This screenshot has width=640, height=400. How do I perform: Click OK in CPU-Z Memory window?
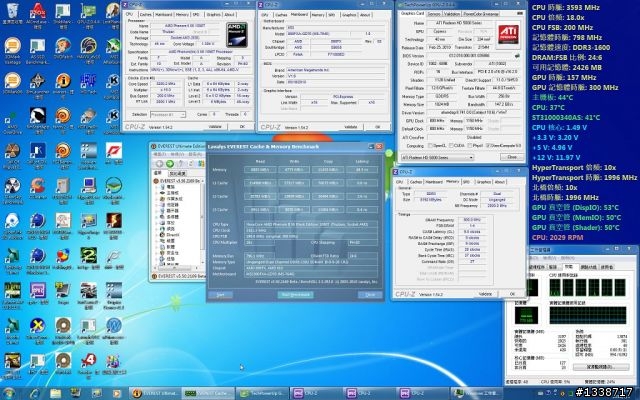tap(512, 294)
